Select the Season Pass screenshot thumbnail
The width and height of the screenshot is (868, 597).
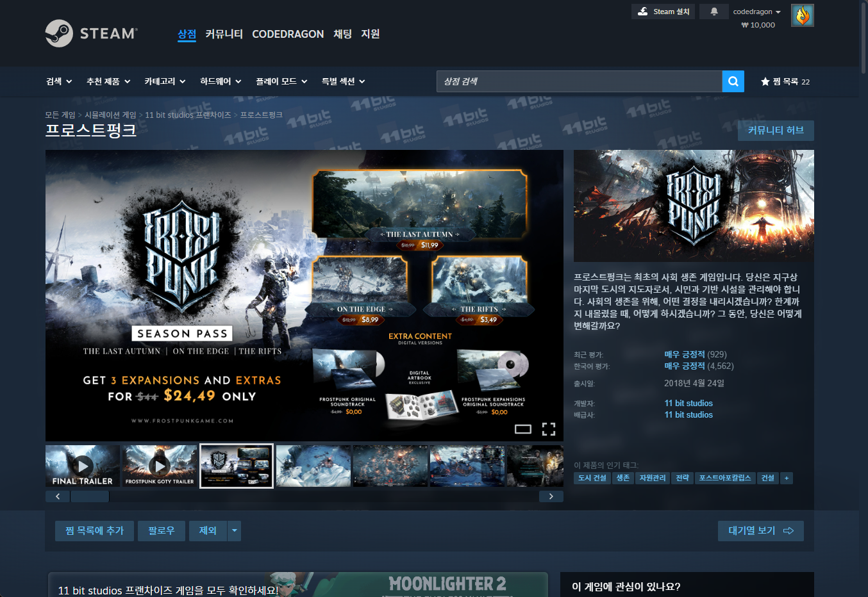point(237,466)
